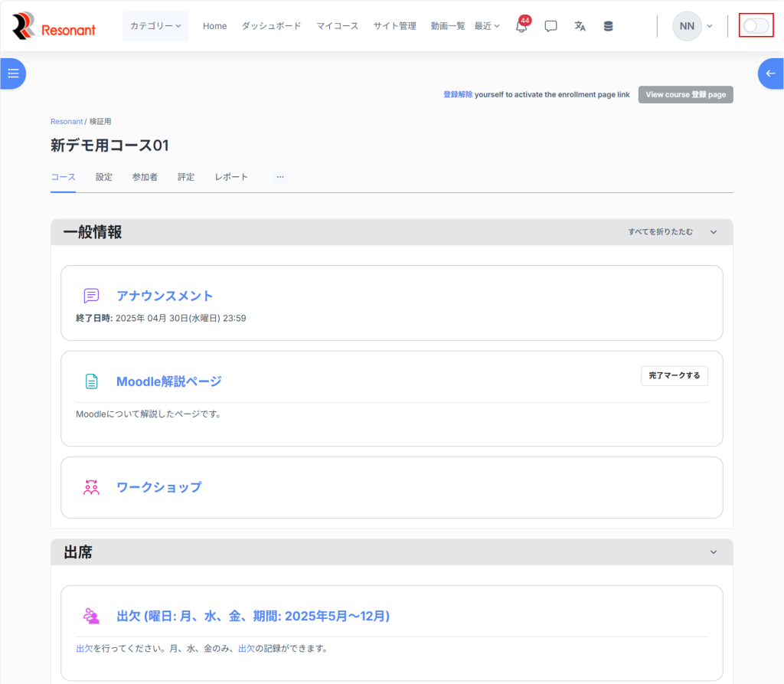Viewport: 784px width, 684px height.
Task: Click the Resonant logo
Action: tap(54, 27)
